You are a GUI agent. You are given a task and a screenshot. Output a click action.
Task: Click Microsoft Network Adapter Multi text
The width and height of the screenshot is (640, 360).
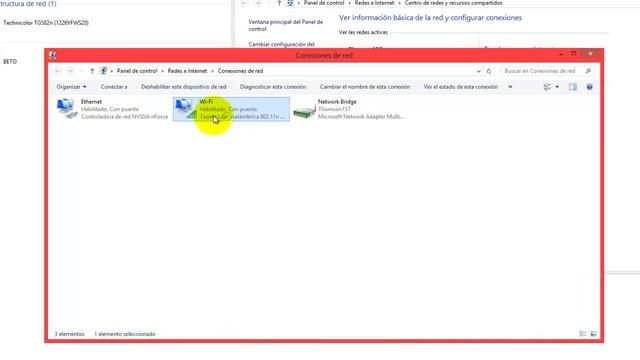[x=361, y=117]
